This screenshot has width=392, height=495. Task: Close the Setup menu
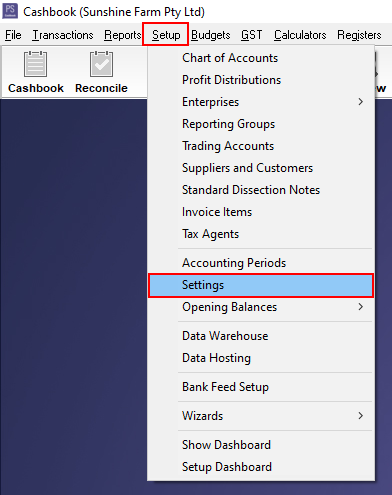pos(166,34)
